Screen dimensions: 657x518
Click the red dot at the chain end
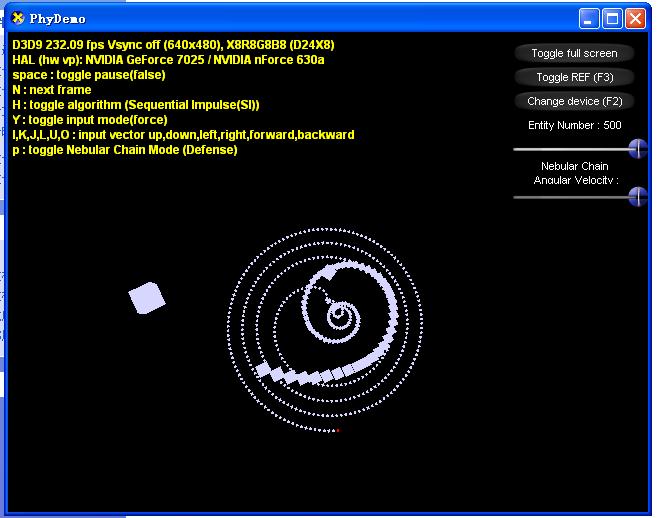point(338,430)
